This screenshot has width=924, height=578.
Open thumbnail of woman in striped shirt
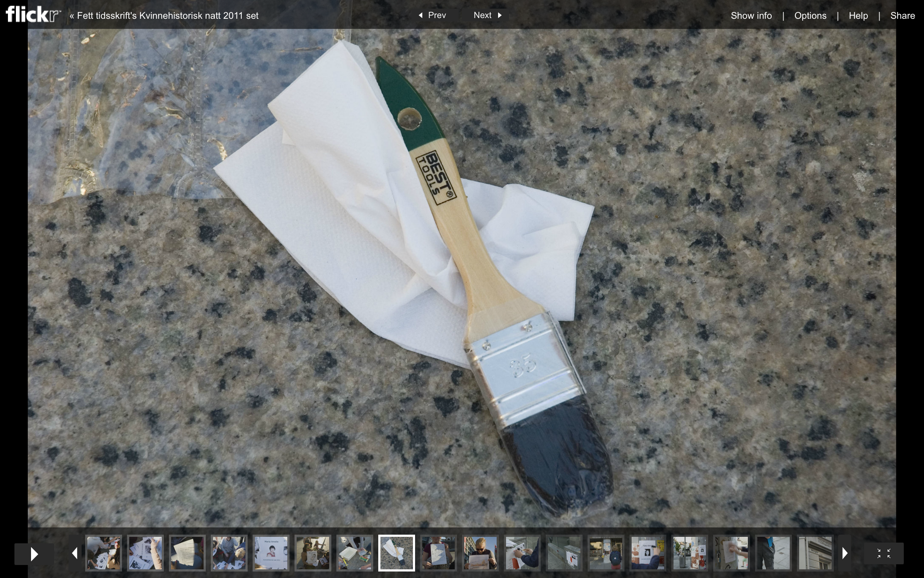[x=229, y=553]
